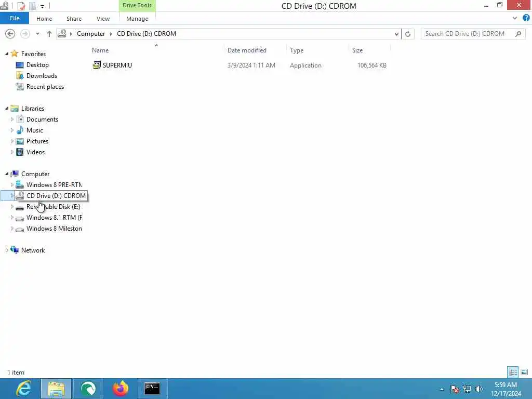
Task: Go up one folder level
Action: tap(49, 34)
